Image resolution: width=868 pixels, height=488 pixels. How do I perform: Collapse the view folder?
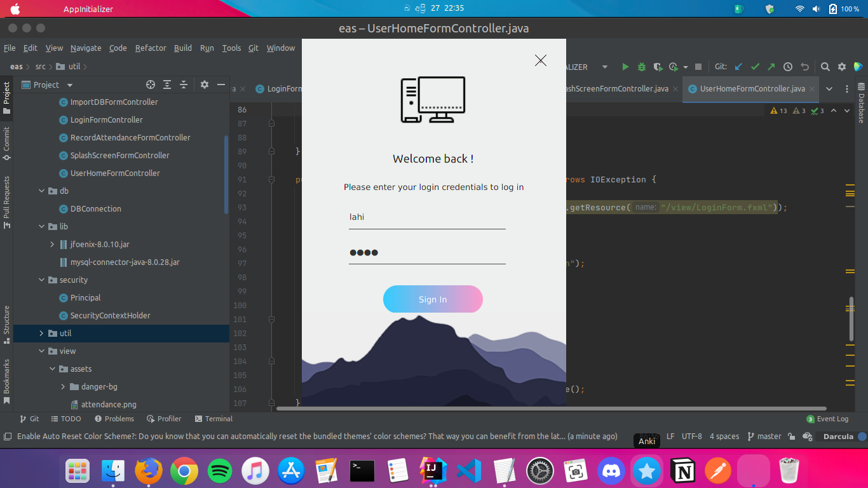[x=42, y=351]
